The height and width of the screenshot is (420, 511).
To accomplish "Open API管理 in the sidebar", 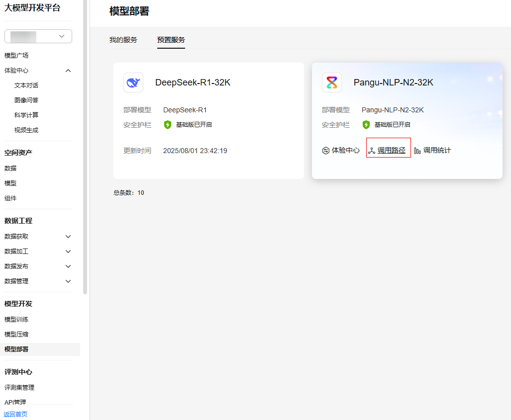I will coord(15,402).
